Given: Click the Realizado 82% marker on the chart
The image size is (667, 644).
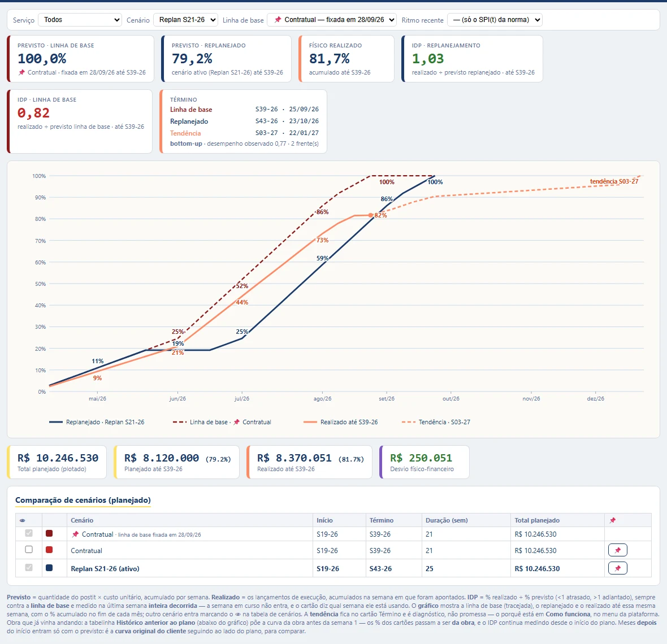Looking at the screenshot, I should [371, 216].
